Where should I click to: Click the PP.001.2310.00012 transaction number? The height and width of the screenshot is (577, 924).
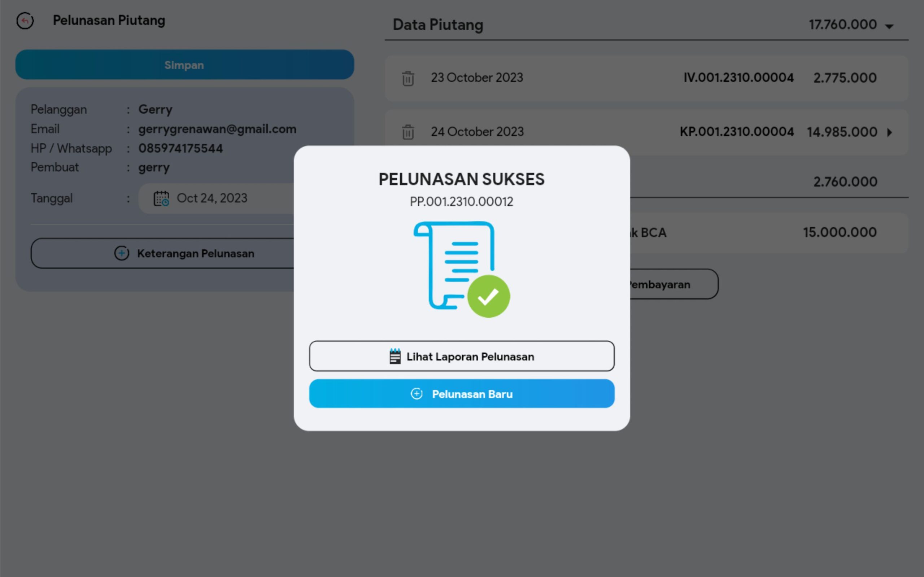coord(461,201)
